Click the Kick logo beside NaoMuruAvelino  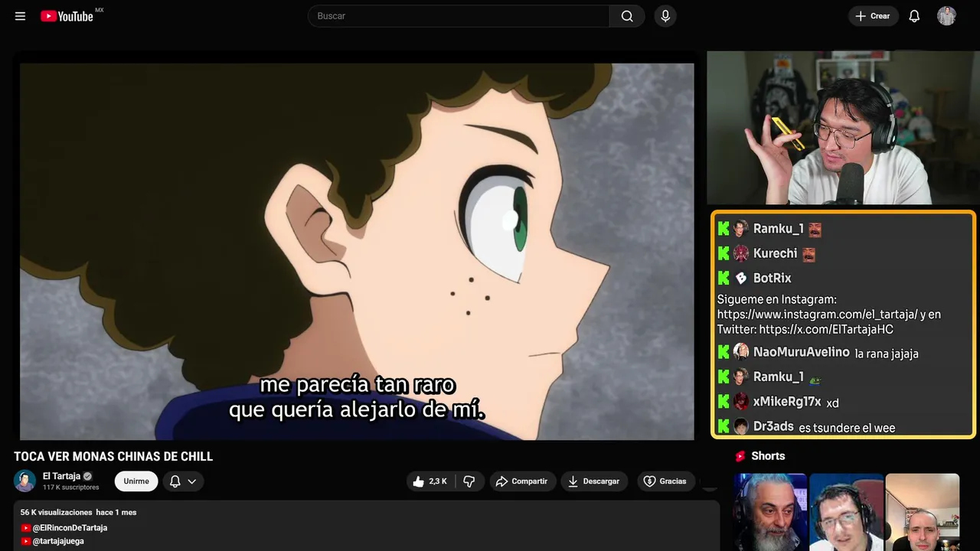point(724,352)
